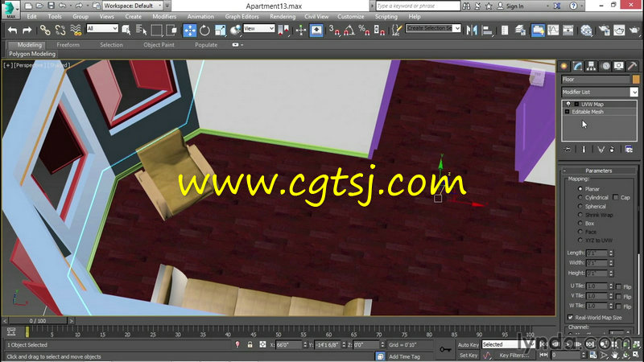This screenshot has width=644, height=362.
Task: Toggle the 3D Snaps button
Action: [x=334, y=30]
